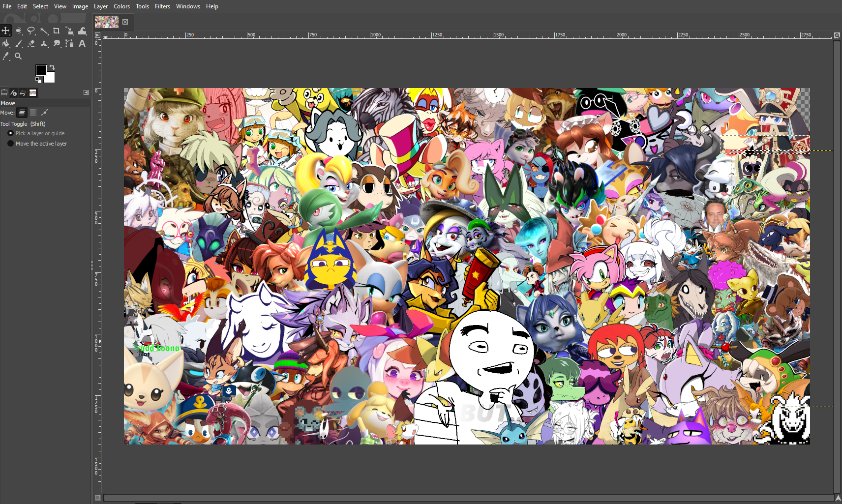Open the dock tab configuration menu
Viewport: 842px width, 504px height.
click(86, 92)
